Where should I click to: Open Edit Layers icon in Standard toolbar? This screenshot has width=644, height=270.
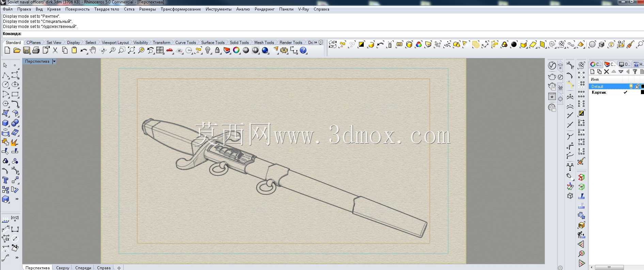click(227, 50)
